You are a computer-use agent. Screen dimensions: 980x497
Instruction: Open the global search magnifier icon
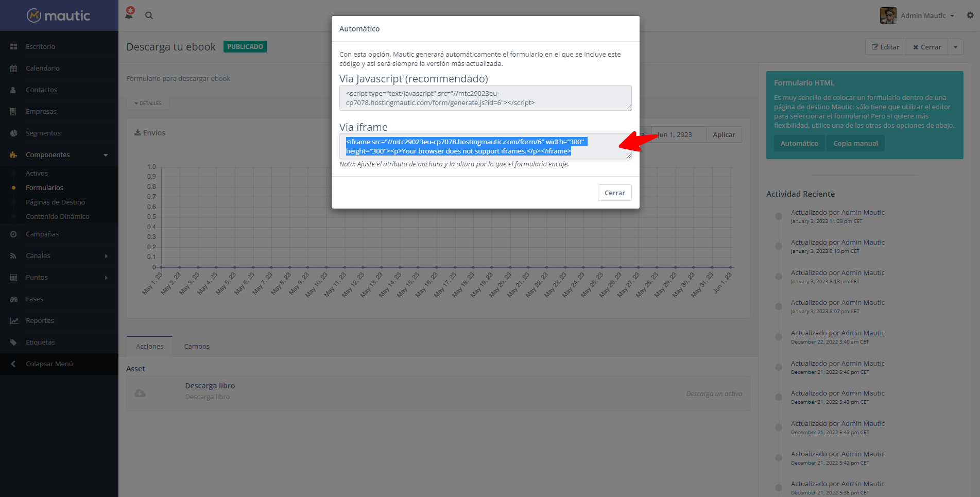(x=149, y=15)
